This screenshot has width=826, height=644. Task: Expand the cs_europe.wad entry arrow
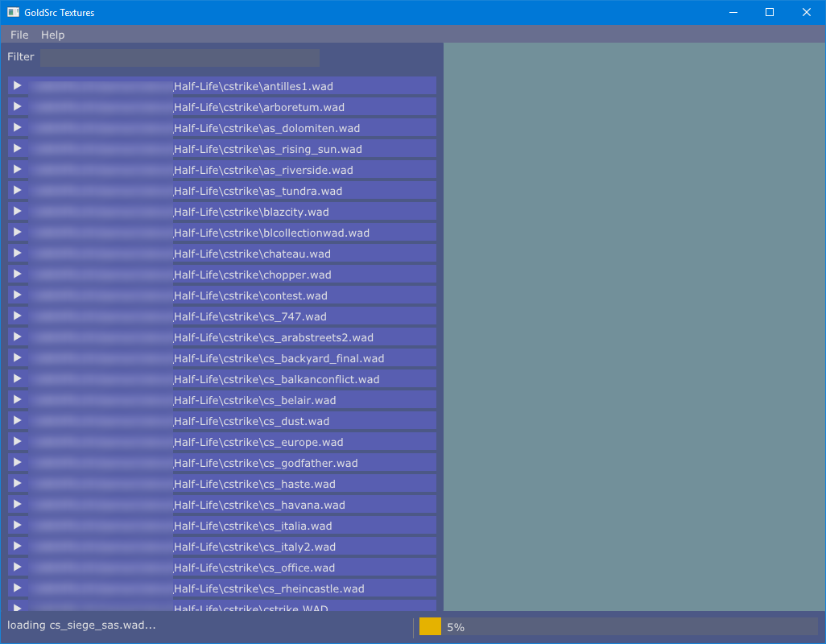(x=18, y=441)
